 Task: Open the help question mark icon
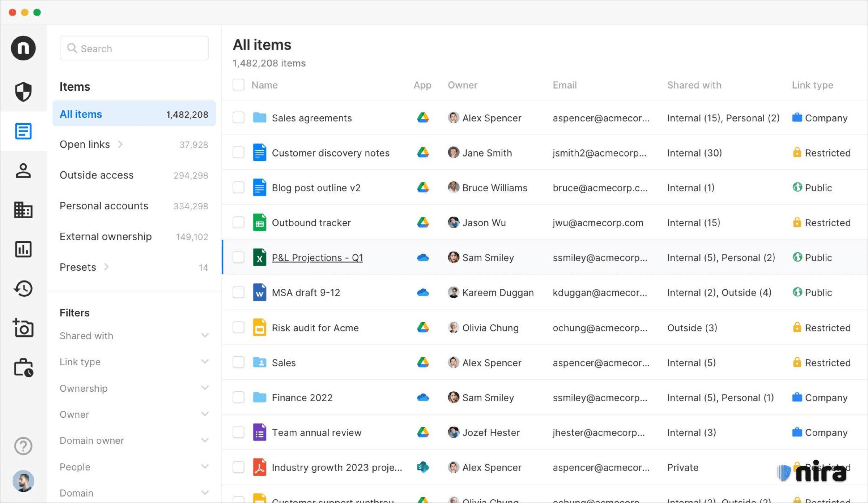(x=23, y=446)
